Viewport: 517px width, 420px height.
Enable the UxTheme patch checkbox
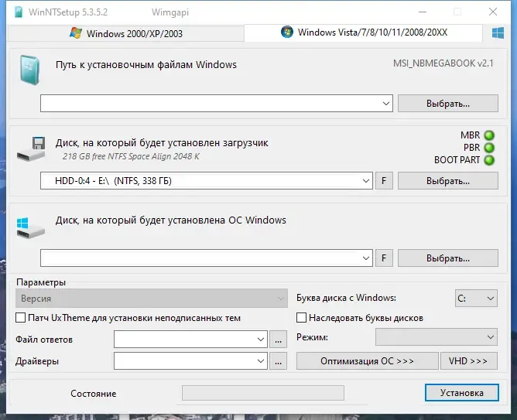pyautogui.click(x=20, y=318)
